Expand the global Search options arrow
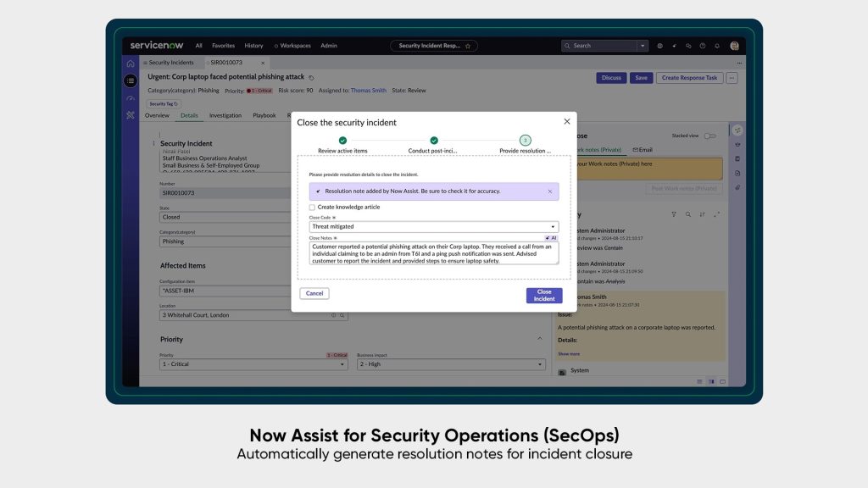Viewport: 868px width, 488px height. tap(643, 46)
